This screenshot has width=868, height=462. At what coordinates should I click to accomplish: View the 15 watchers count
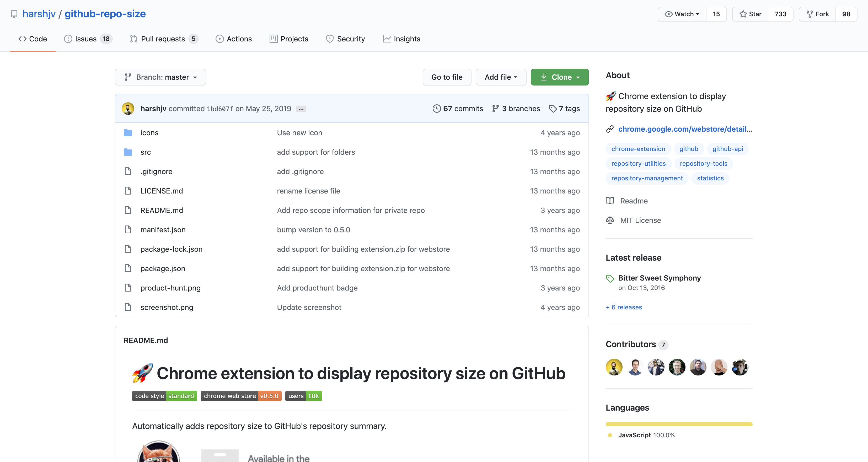click(x=716, y=14)
